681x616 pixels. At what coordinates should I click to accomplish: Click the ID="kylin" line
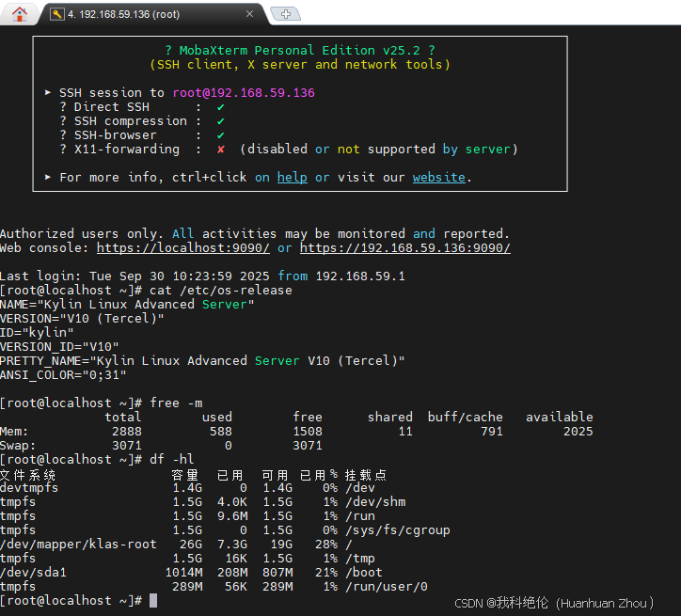tap(37, 333)
